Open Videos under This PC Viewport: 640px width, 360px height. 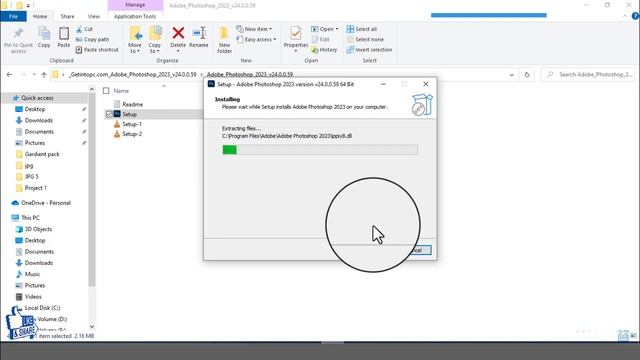pos(29,297)
